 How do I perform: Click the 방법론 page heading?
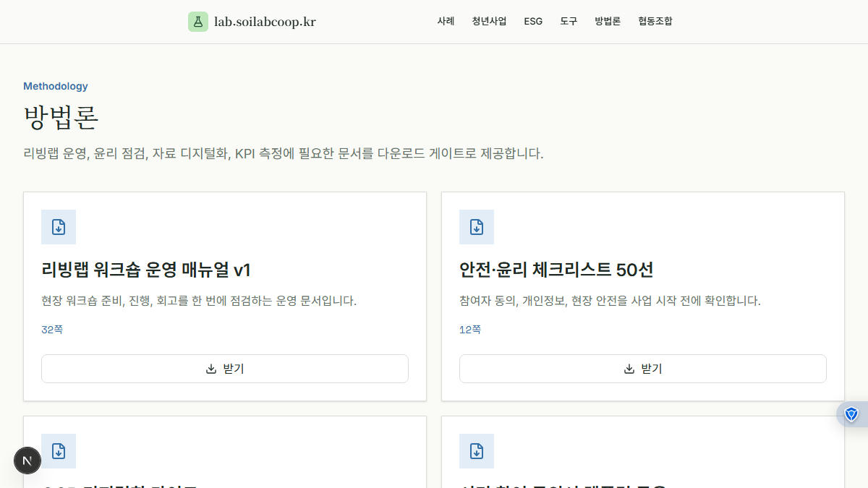tap(61, 117)
